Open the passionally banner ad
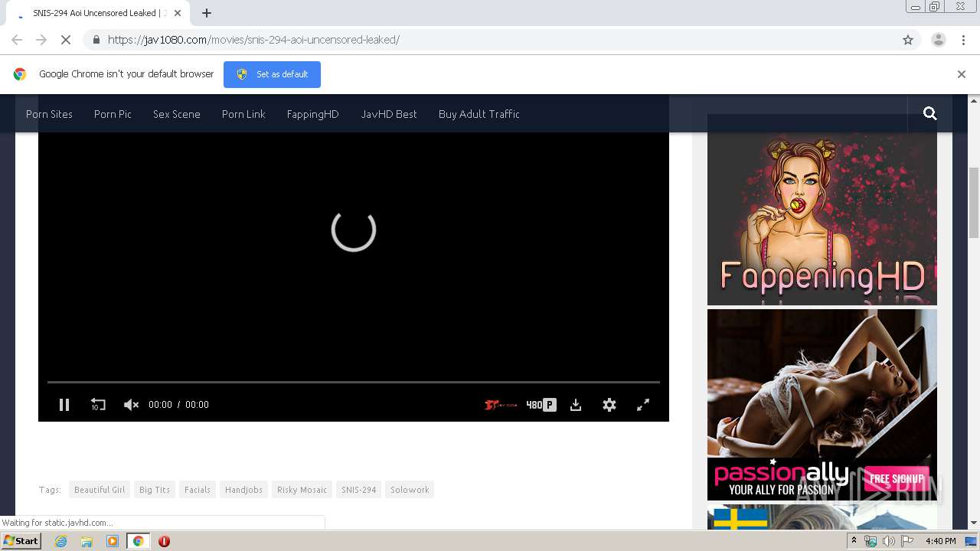 [822, 405]
